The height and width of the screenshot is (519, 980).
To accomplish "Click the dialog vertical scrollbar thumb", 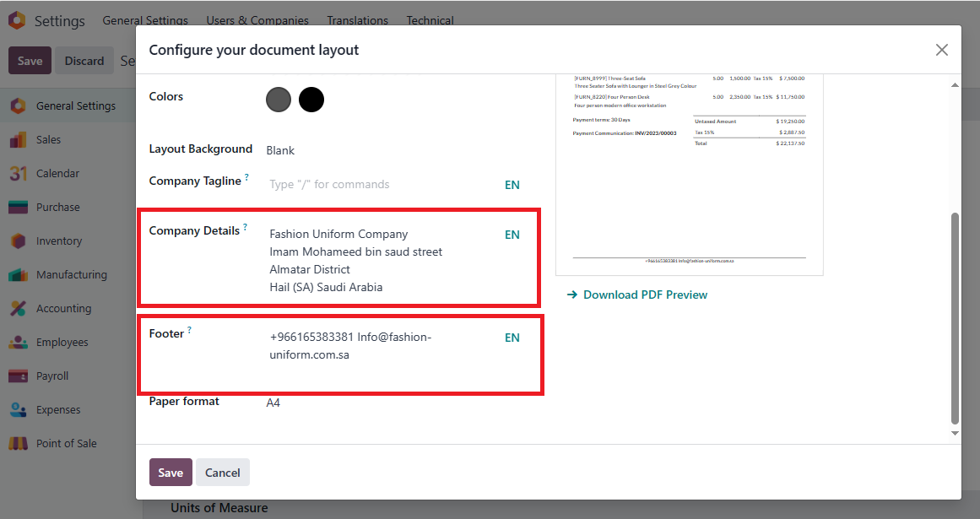I will 955,318.
